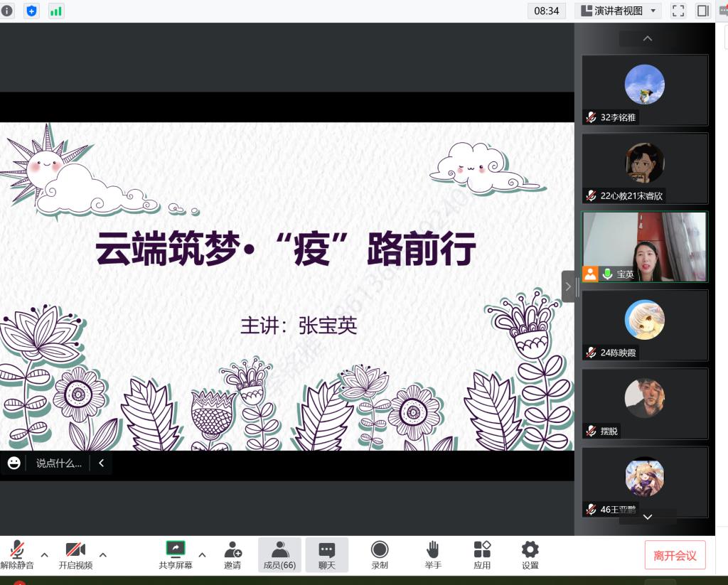Image resolution: width=728 pixels, height=585 pixels.
Task: Click the meeting info icon
Action: click(7, 11)
